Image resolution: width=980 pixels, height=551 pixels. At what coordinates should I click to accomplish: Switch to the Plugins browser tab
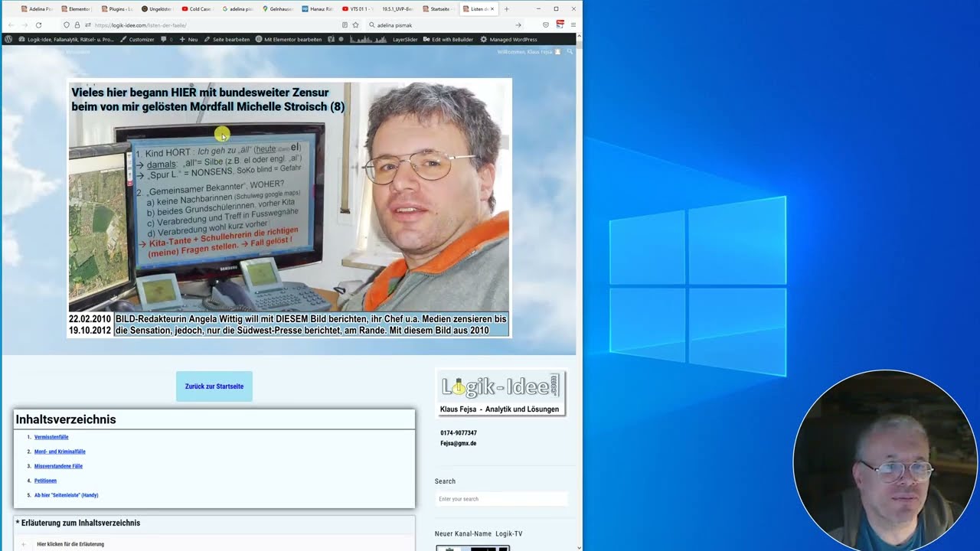click(x=117, y=9)
